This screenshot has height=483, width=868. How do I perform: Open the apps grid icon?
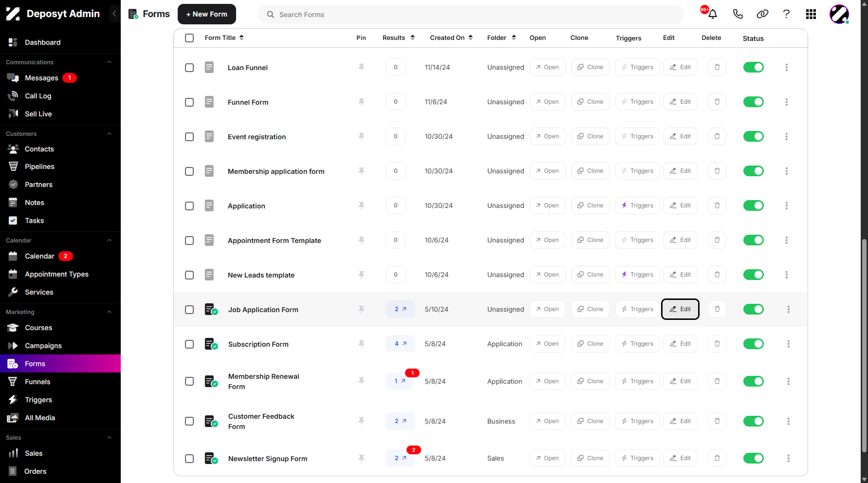click(x=811, y=14)
